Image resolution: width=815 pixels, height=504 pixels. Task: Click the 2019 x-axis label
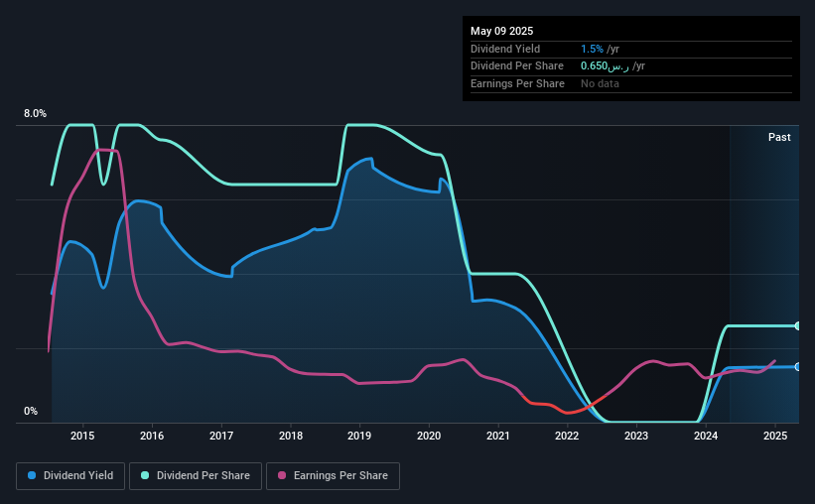coord(359,436)
